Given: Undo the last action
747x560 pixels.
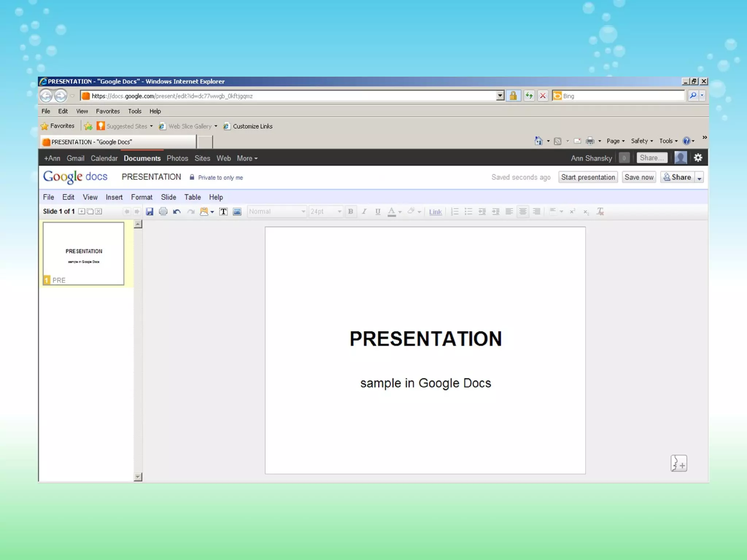Looking at the screenshot, I should pos(177,211).
